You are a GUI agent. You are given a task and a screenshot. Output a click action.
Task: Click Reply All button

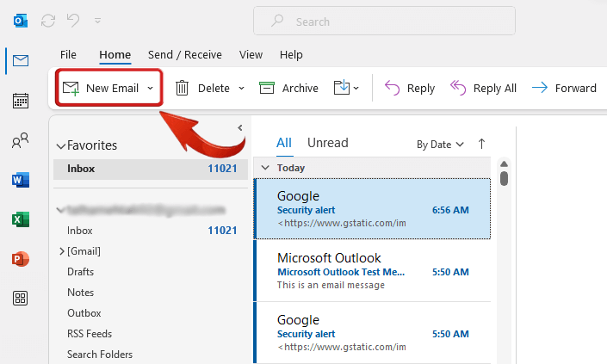pyautogui.click(x=483, y=88)
